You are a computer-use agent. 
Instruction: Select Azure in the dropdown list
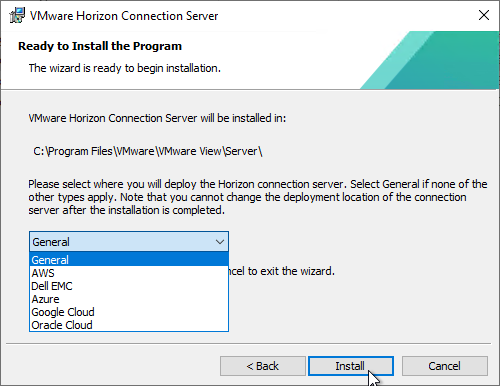tap(129, 299)
